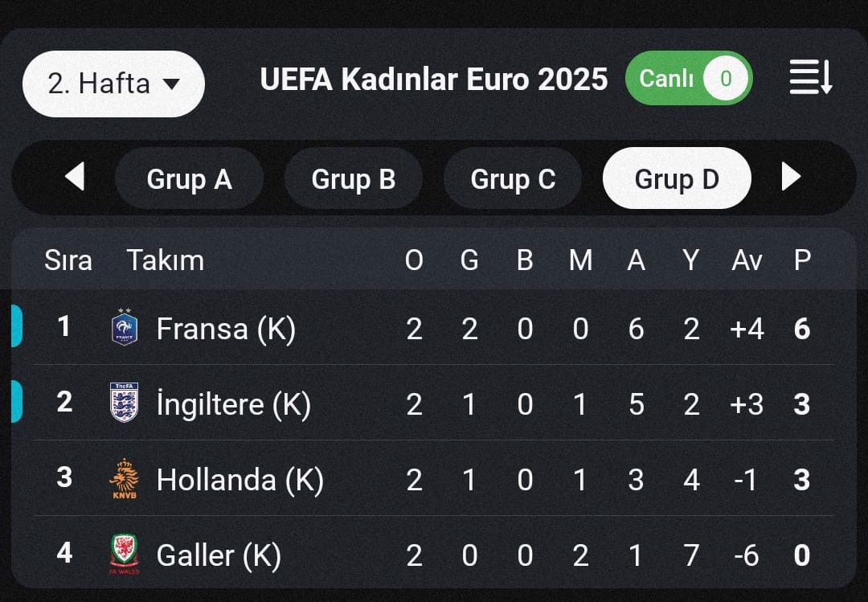Open the 2. Hafta week dropdown

click(113, 84)
